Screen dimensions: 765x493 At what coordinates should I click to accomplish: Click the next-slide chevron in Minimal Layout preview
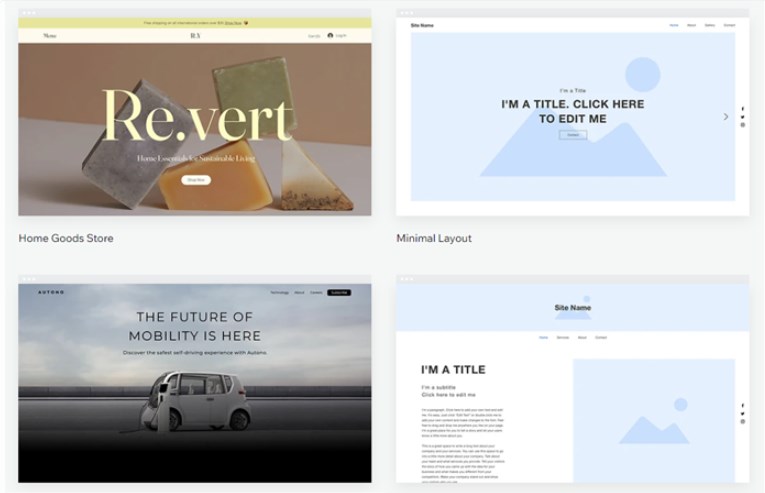[725, 117]
